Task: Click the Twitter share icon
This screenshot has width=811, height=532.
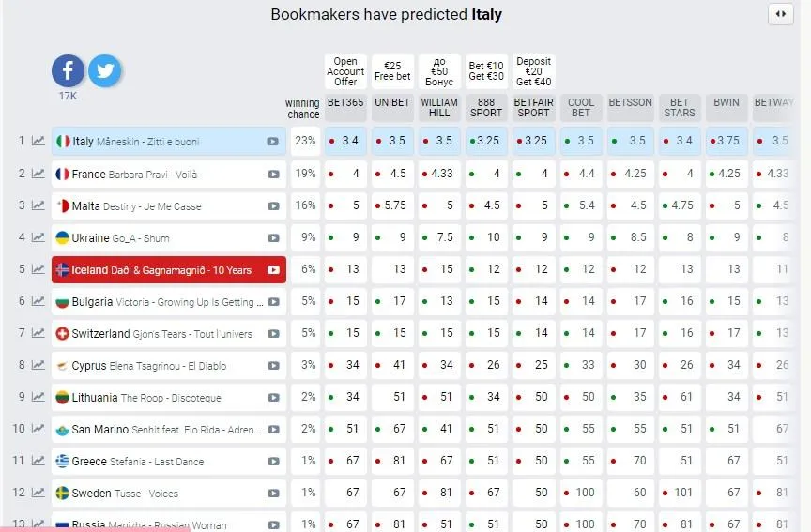Action: 104,70
